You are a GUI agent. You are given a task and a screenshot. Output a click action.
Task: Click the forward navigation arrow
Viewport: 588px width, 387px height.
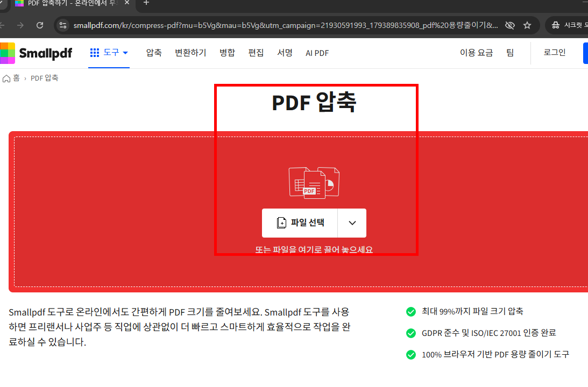(x=20, y=25)
